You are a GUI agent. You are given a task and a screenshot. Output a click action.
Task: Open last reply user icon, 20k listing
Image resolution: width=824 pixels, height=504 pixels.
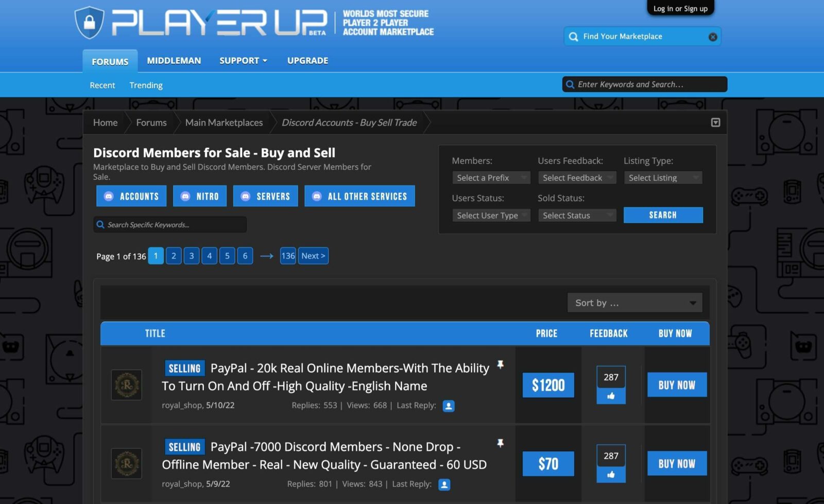(x=449, y=406)
